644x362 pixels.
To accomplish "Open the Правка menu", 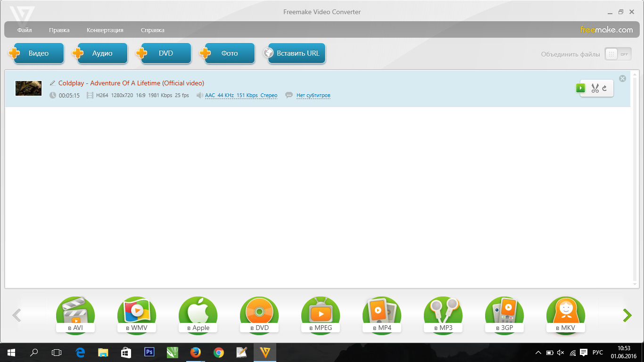I will tap(59, 30).
